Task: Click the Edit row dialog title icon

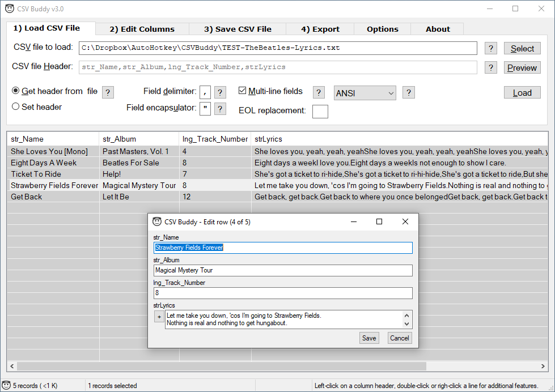Action: (157, 221)
